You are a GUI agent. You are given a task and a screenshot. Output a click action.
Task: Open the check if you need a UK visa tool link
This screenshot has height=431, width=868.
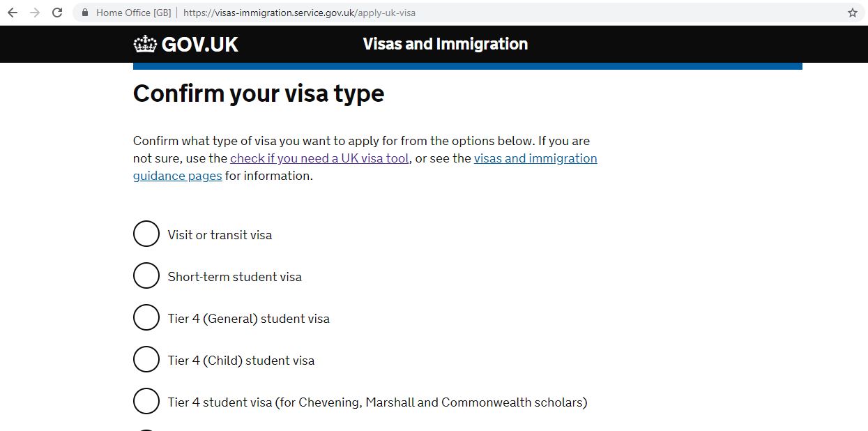pyautogui.click(x=319, y=158)
